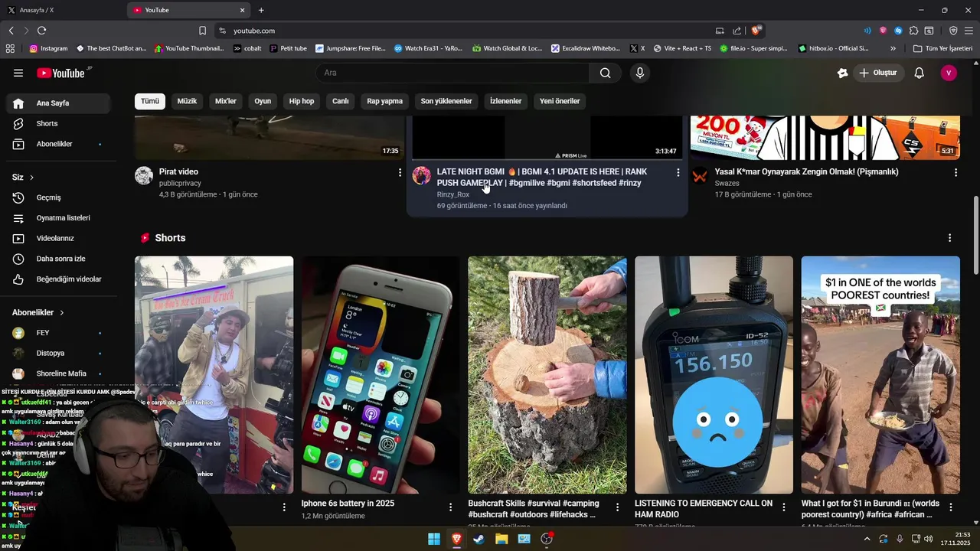This screenshot has width=980, height=551.
Task: Open Shorts shelf options menu
Action: click(x=950, y=238)
